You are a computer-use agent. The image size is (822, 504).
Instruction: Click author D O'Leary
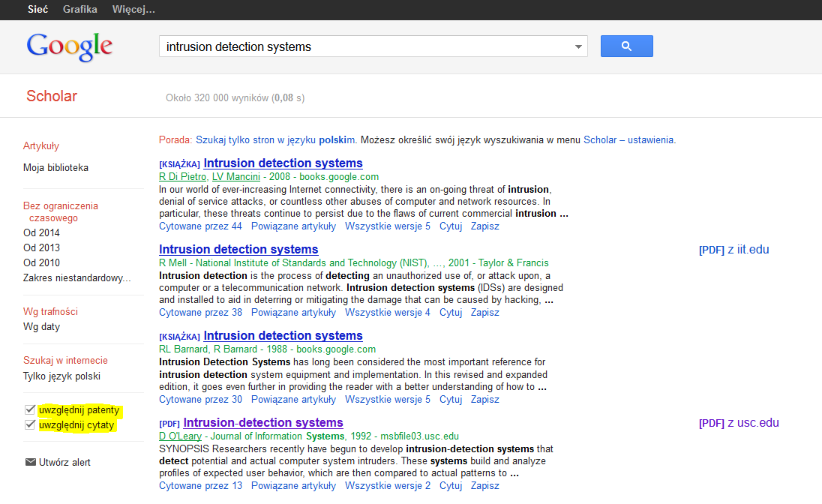[x=180, y=436]
